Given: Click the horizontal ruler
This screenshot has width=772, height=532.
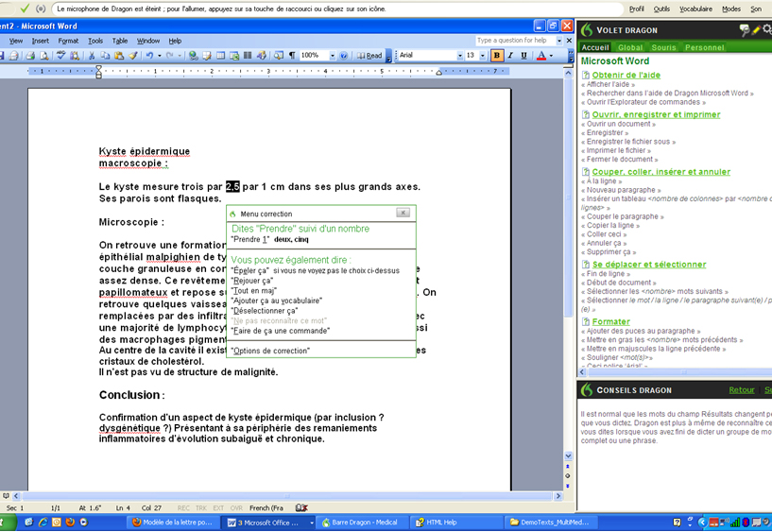Looking at the screenshot, I should [283, 71].
